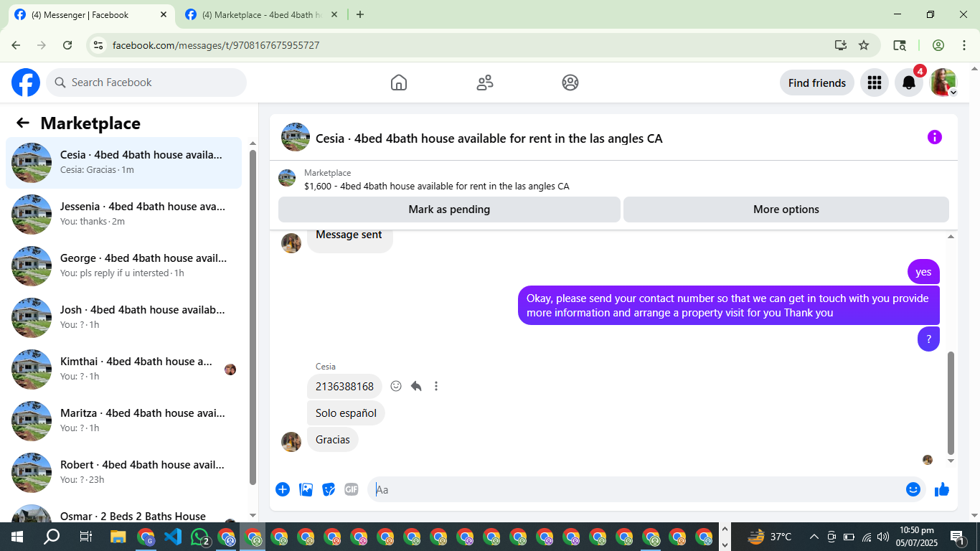Reply to the 2136388168 message
Image resolution: width=980 pixels, height=551 pixels.
416,386
